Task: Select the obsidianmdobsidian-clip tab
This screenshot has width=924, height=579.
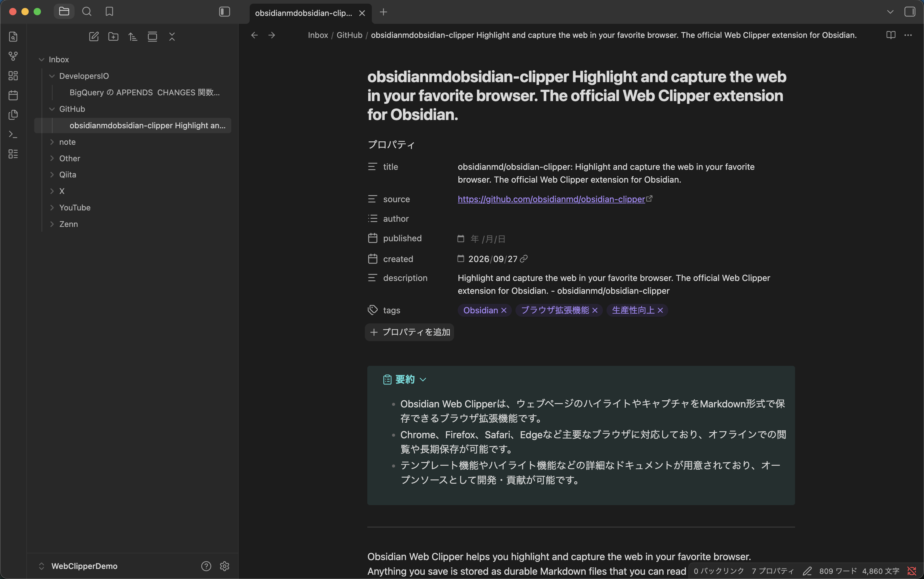Action: (303, 13)
